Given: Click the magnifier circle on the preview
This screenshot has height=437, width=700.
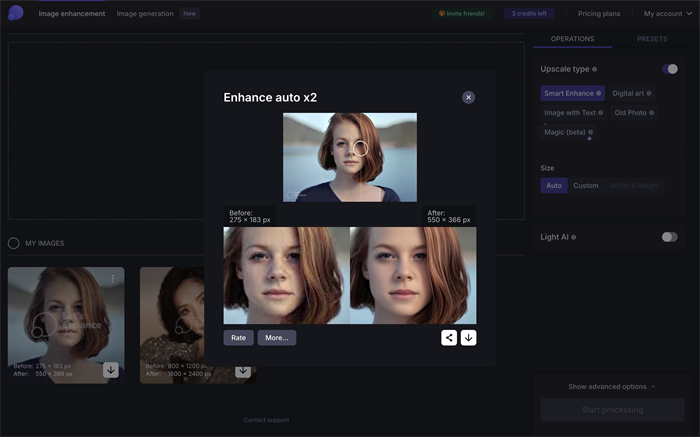Looking at the screenshot, I should click(x=361, y=148).
